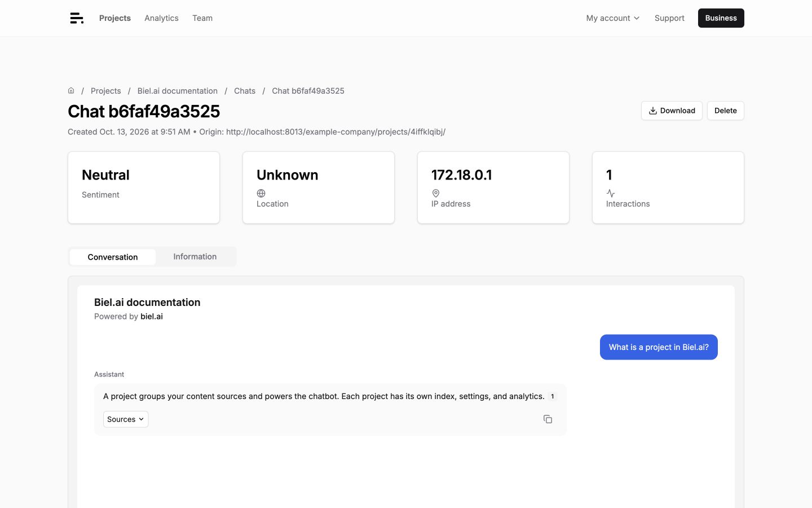The image size is (812, 508).
Task: Click the 172.18.0.1 IP value
Action: (x=461, y=175)
